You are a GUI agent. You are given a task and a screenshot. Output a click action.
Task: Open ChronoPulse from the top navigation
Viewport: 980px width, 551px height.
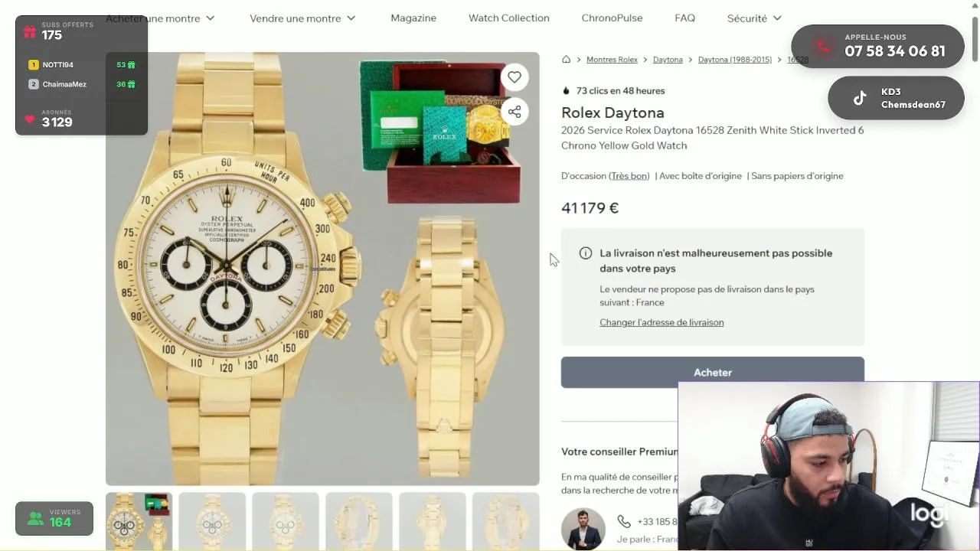point(612,18)
